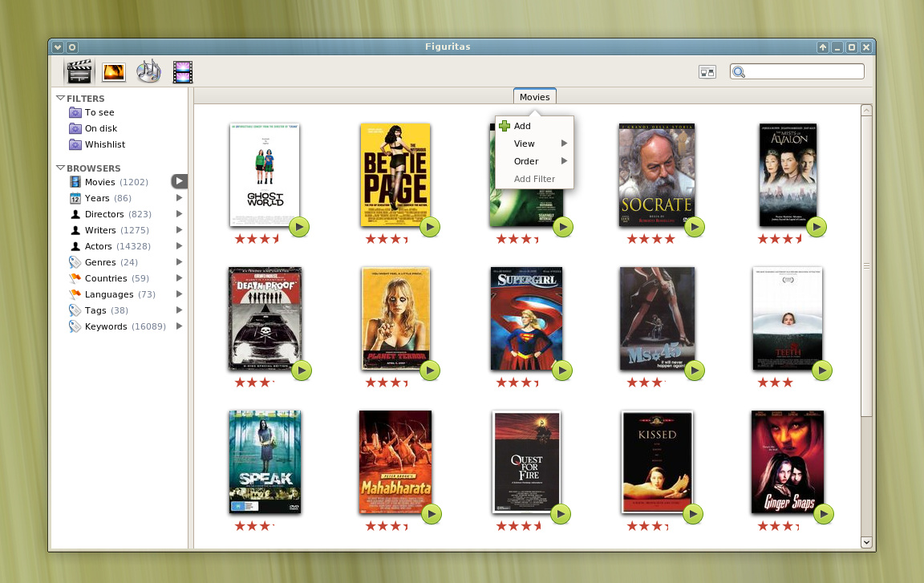Toggle the view layout button near search

707,72
